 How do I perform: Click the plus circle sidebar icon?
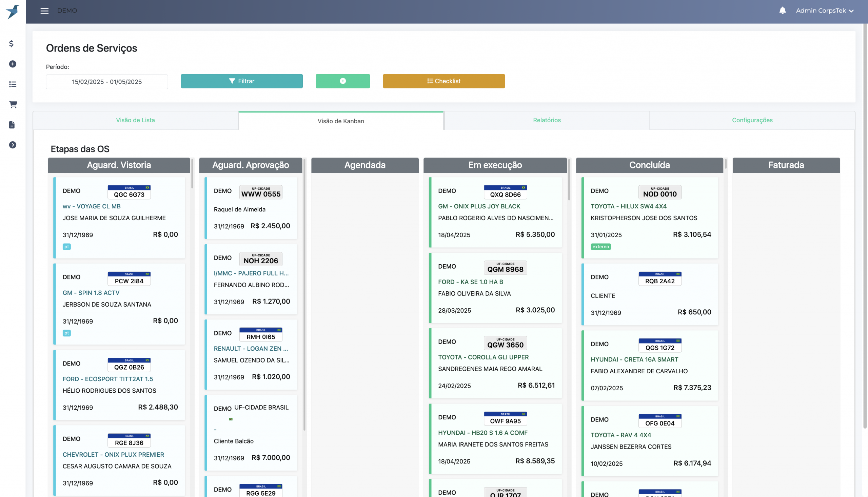[x=13, y=64]
